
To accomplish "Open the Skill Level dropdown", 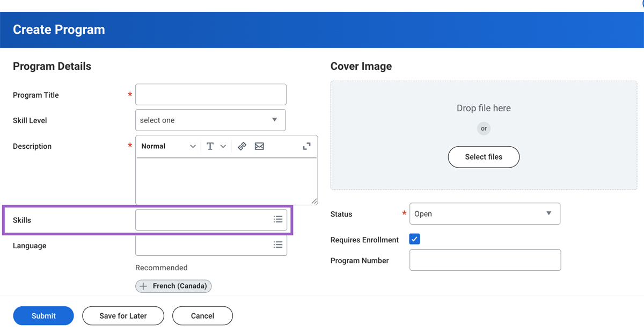I will pyautogui.click(x=210, y=120).
